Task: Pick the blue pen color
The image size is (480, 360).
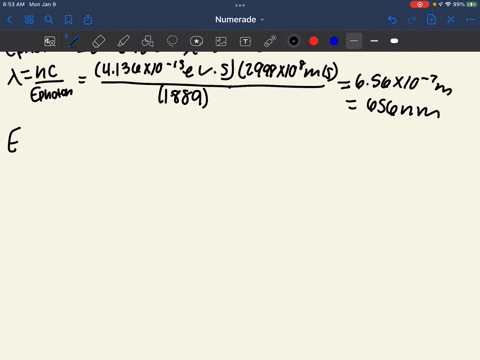Action: click(334, 41)
